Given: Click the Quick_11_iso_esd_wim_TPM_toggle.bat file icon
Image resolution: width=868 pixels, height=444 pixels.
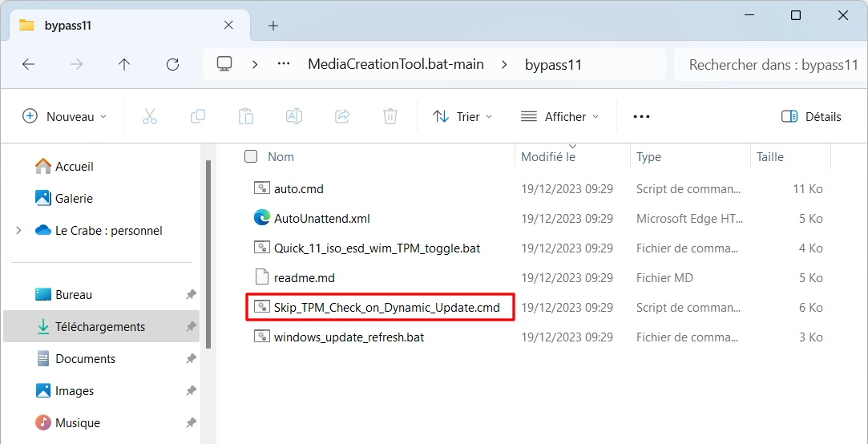Looking at the screenshot, I should click(x=261, y=248).
